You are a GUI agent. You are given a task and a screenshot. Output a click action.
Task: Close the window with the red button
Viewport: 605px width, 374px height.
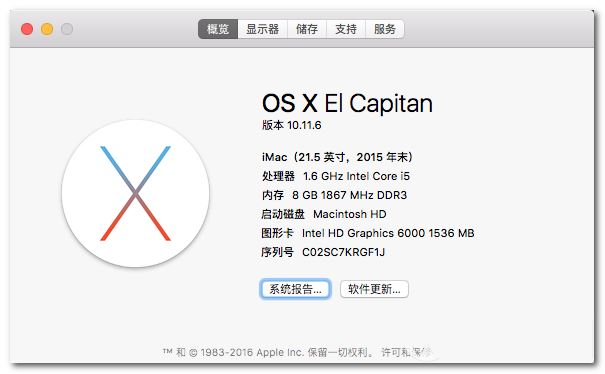point(27,29)
